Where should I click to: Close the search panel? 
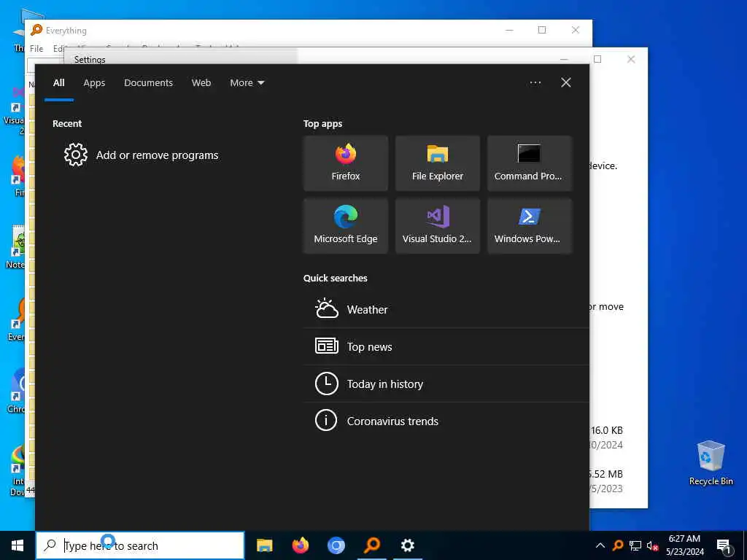click(566, 82)
